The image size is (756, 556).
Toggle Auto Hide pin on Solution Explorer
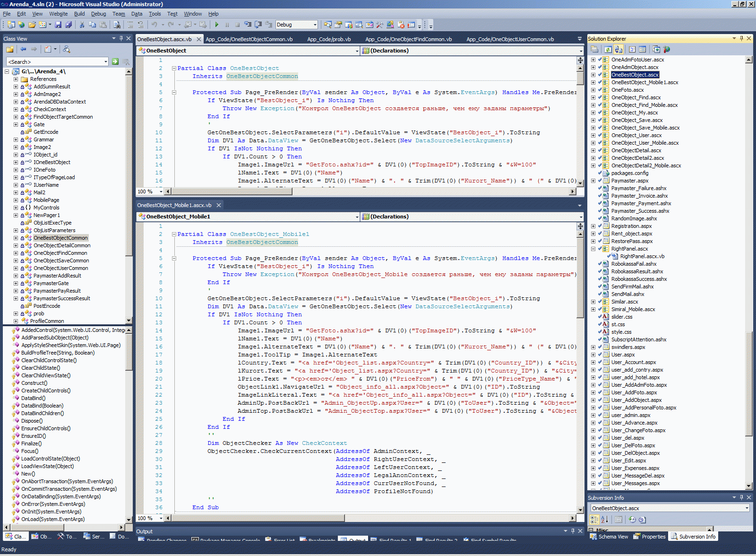coord(741,38)
